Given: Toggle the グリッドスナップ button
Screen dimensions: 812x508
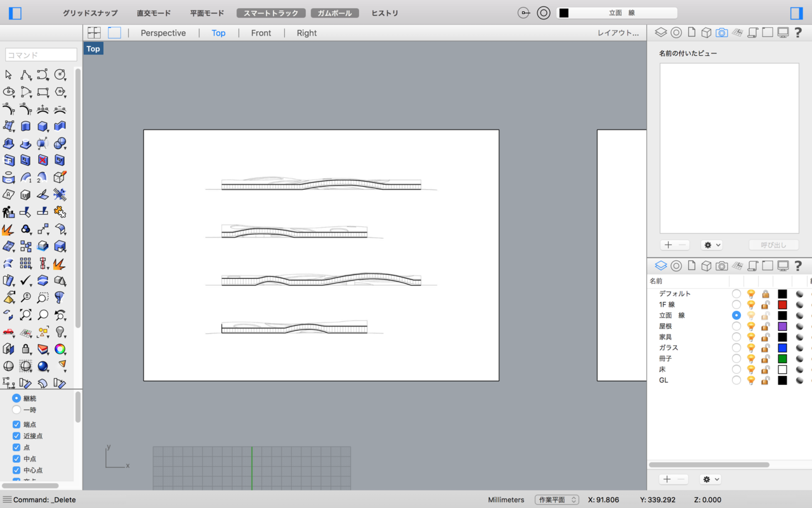Looking at the screenshot, I should [x=89, y=13].
